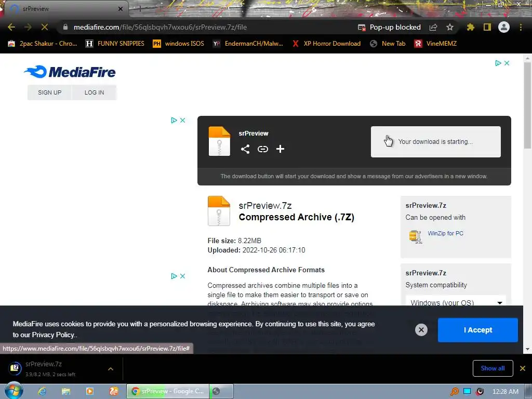Close the top banner ad
This screenshot has width=532, height=399.
pos(507,63)
